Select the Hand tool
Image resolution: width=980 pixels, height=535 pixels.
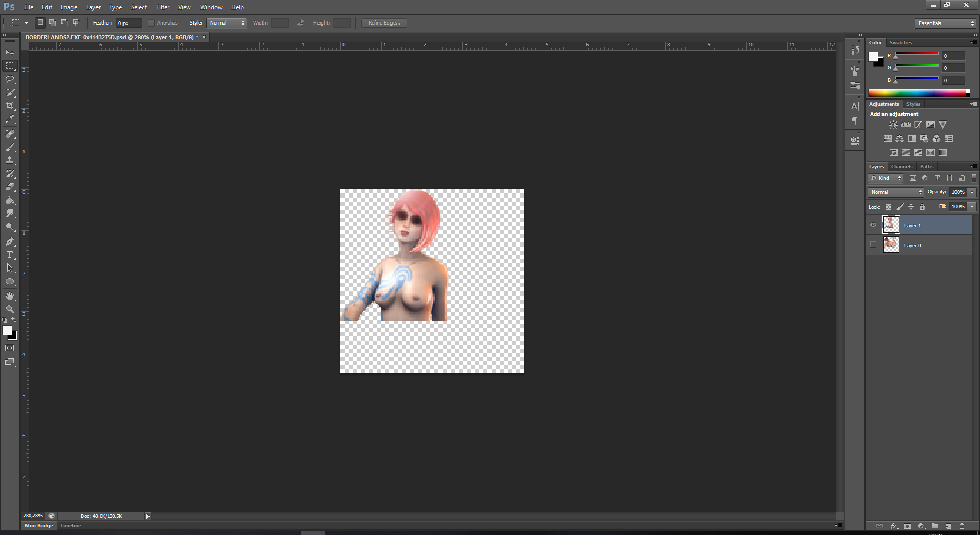10,296
